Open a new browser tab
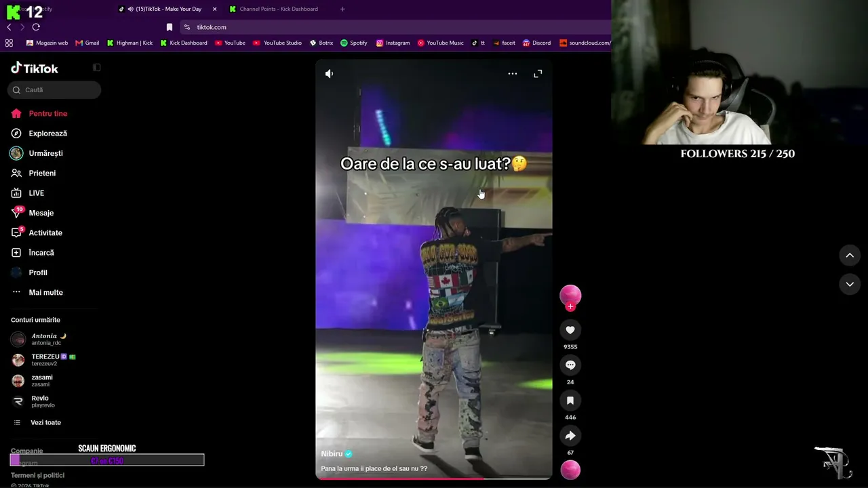The height and width of the screenshot is (488, 868). tap(342, 9)
